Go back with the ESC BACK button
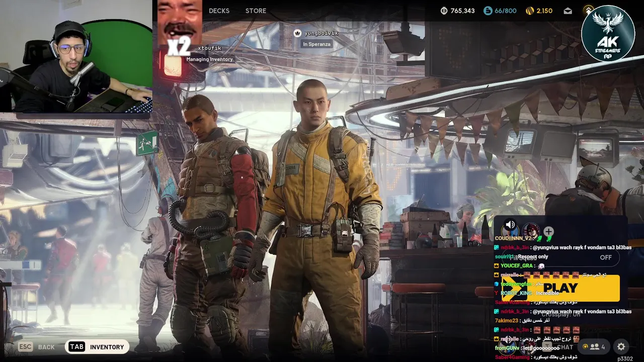 [36, 347]
